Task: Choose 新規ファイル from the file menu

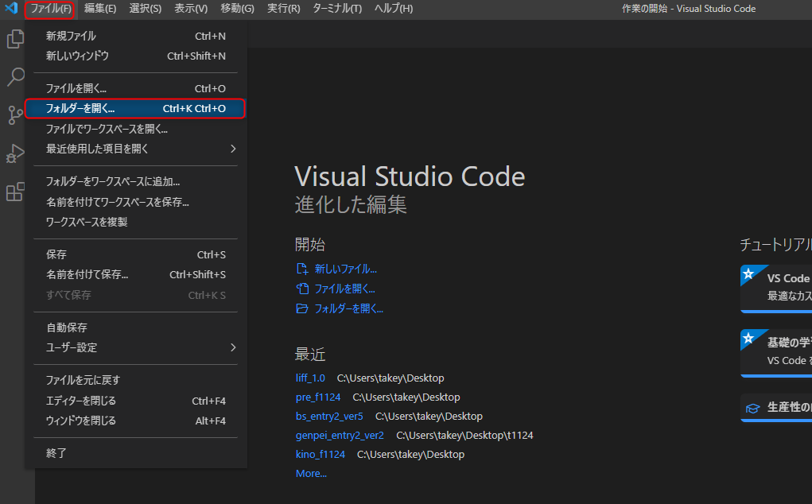Action: point(136,37)
